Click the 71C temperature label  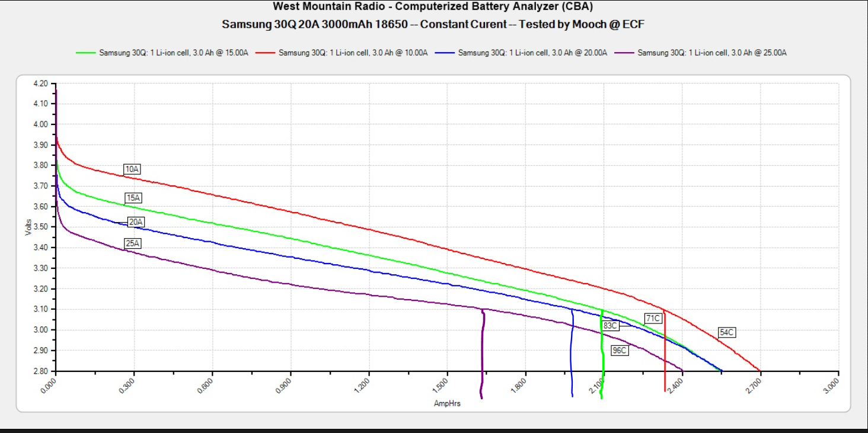(x=653, y=318)
